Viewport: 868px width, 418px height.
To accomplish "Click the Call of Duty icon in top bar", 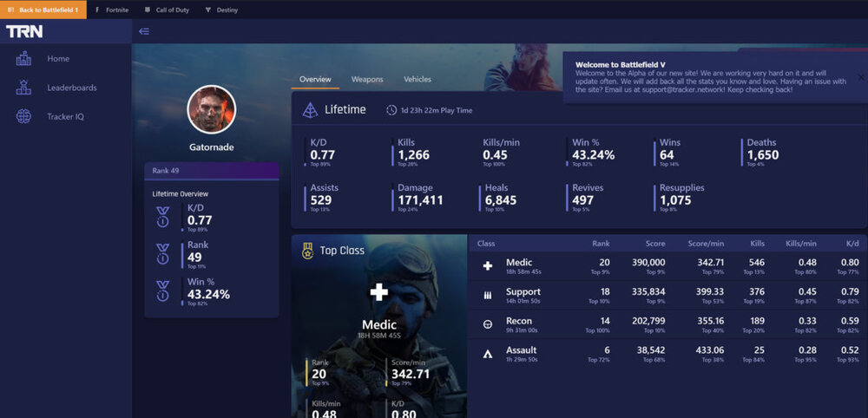I will (148, 10).
